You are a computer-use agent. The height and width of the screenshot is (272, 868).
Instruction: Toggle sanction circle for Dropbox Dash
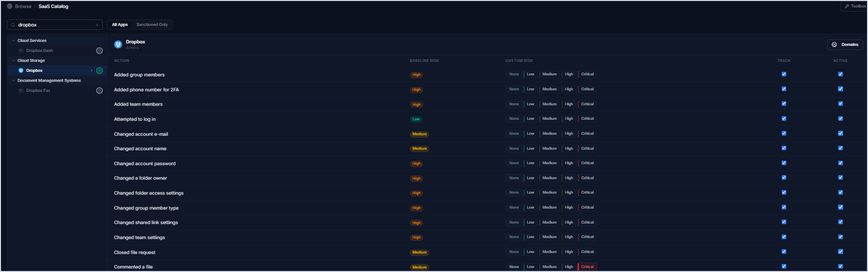point(99,50)
